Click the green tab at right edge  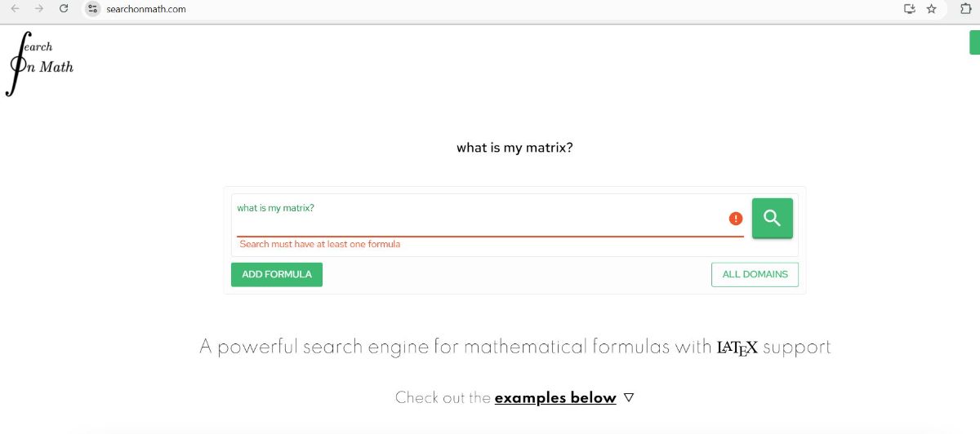pyautogui.click(x=974, y=44)
